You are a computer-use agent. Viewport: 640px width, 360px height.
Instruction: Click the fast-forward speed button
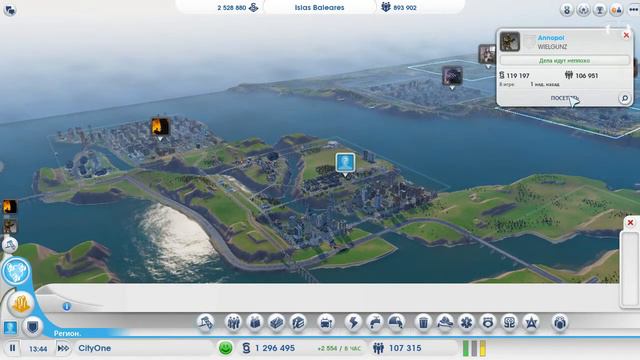(63, 348)
